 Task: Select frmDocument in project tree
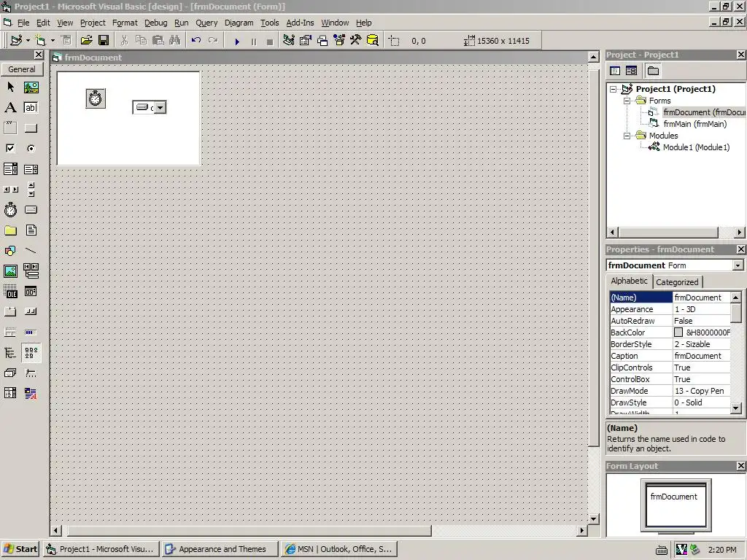[x=704, y=112]
